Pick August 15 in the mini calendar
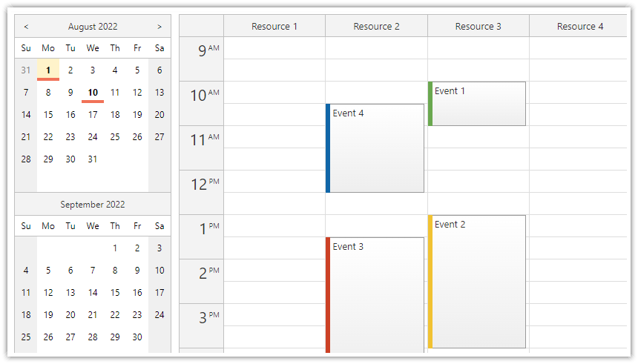Image resolution: width=638 pixels, height=364 pixels. pos(48,115)
